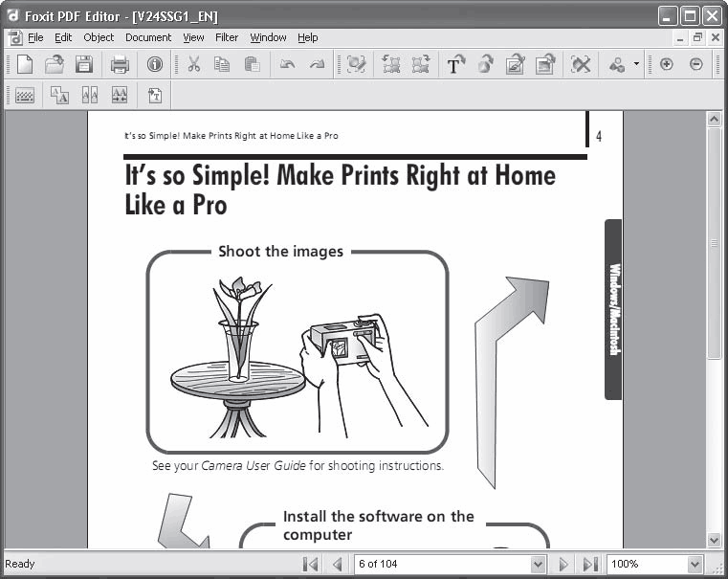Click the New document icon
This screenshot has width=728, height=579.
click(x=25, y=64)
